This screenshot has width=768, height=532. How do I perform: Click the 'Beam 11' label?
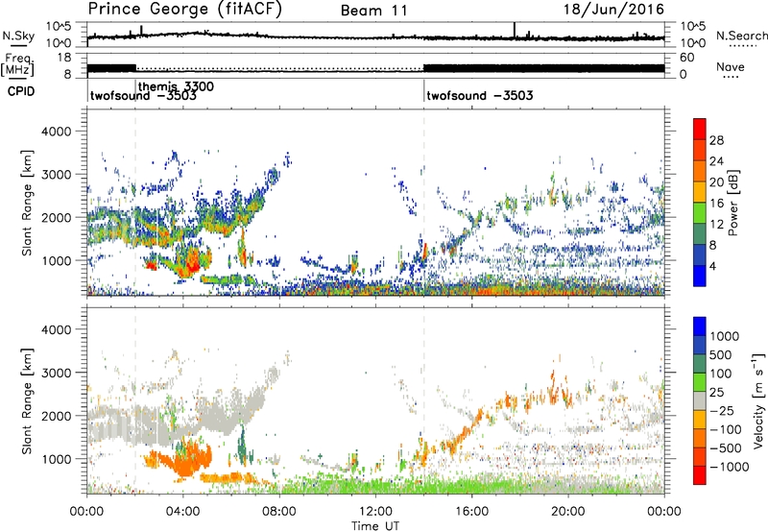(x=374, y=11)
